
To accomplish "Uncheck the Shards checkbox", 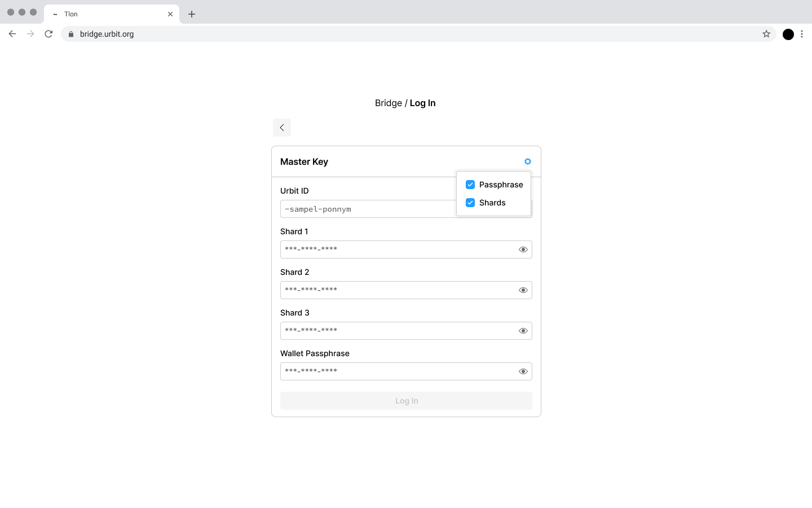I will click(x=470, y=203).
